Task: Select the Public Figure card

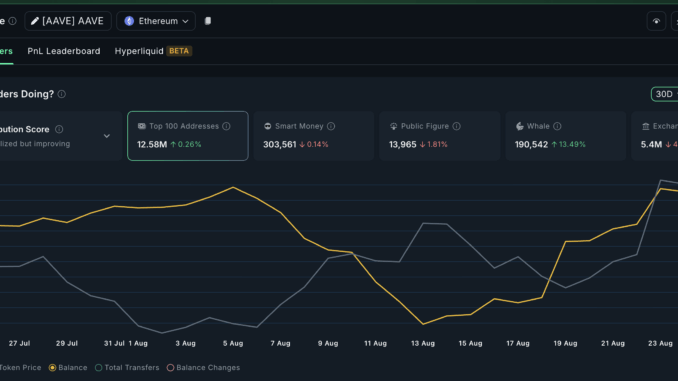Action: 439,136
